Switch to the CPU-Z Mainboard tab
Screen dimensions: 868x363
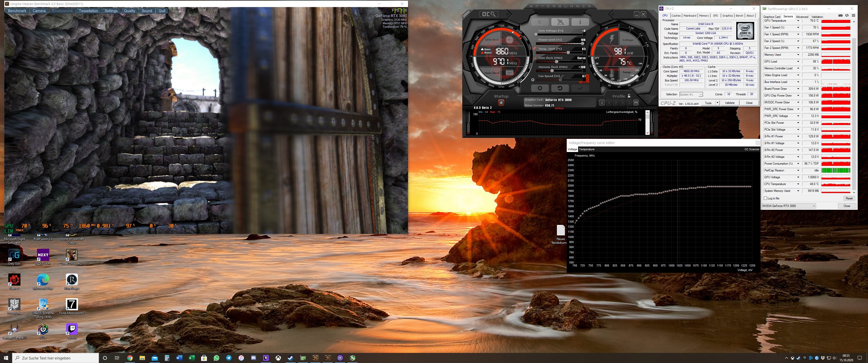[x=690, y=15]
